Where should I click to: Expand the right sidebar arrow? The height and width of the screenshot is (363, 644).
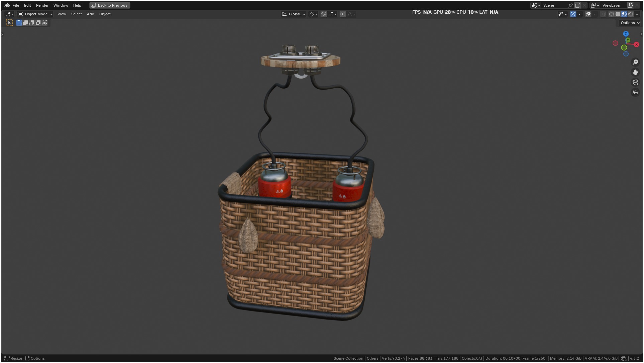click(641, 34)
